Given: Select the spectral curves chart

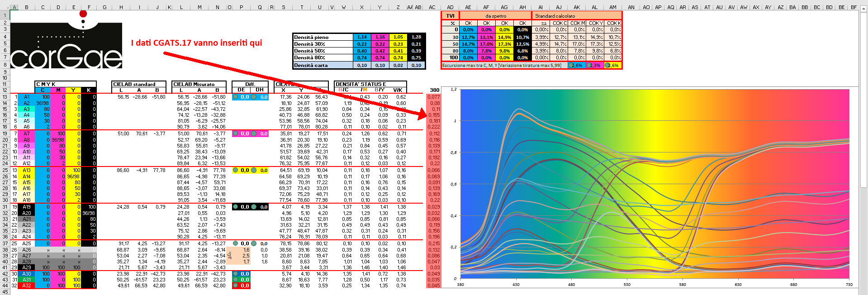Looking at the screenshot, I should (x=650, y=187).
